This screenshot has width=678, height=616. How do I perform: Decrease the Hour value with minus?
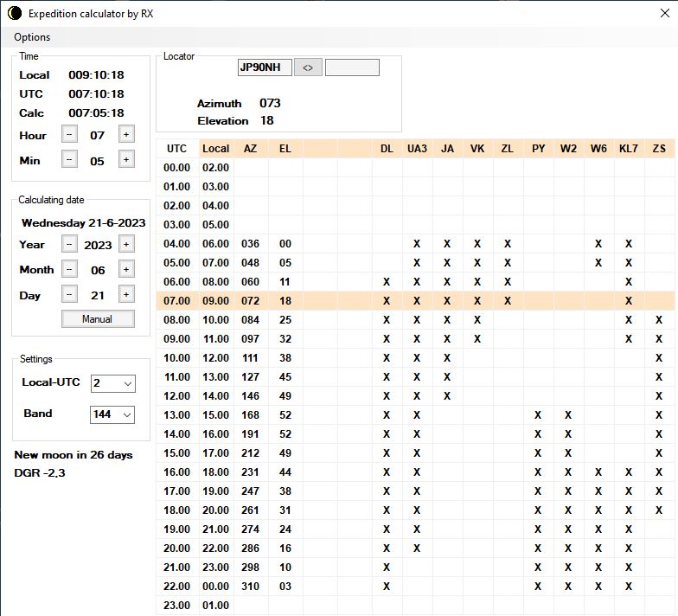point(69,135)
